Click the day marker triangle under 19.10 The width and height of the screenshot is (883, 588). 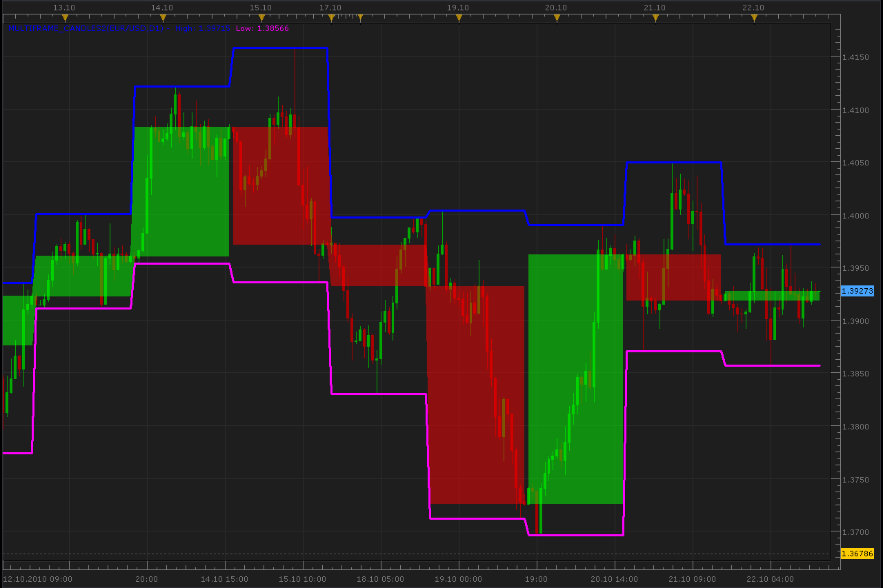[459, 19]
